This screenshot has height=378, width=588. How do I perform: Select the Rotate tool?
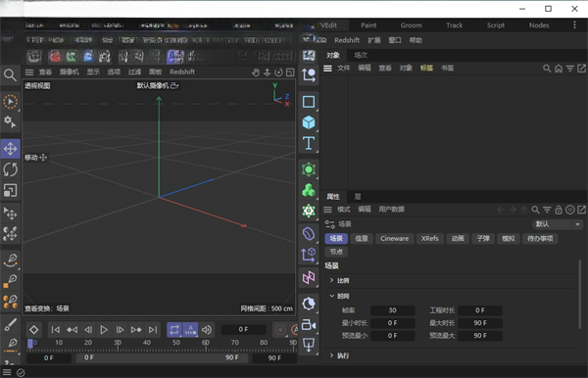(x=10, y=169)
